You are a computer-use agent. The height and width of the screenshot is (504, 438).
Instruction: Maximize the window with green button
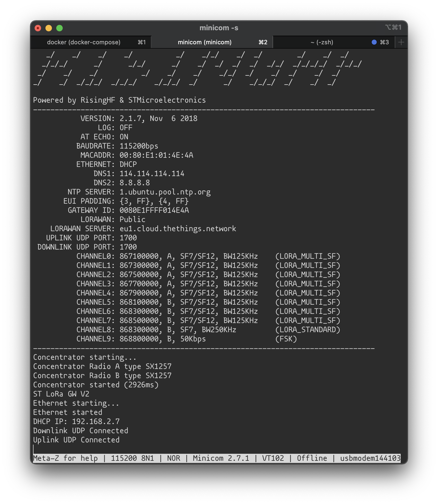pos(59,28)
